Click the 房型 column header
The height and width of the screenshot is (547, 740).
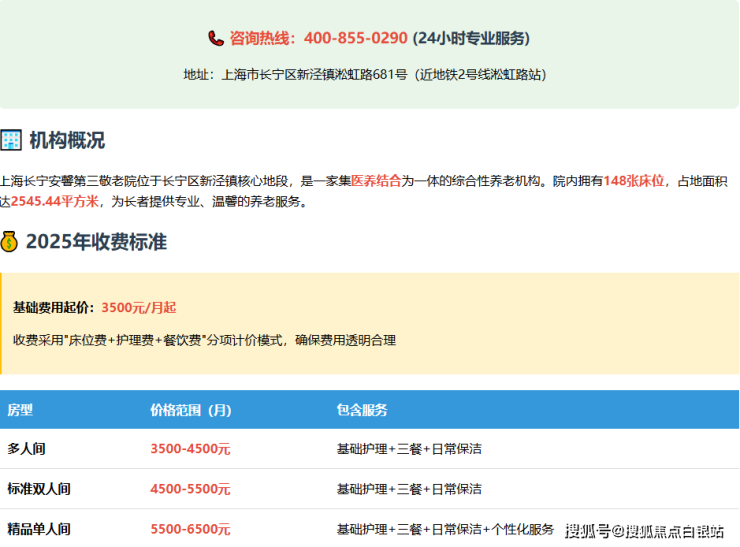click(x=20, y=410)
